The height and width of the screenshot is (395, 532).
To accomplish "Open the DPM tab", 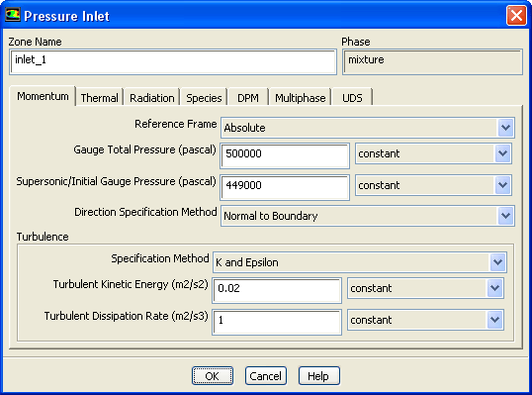I will click(248, 98).
